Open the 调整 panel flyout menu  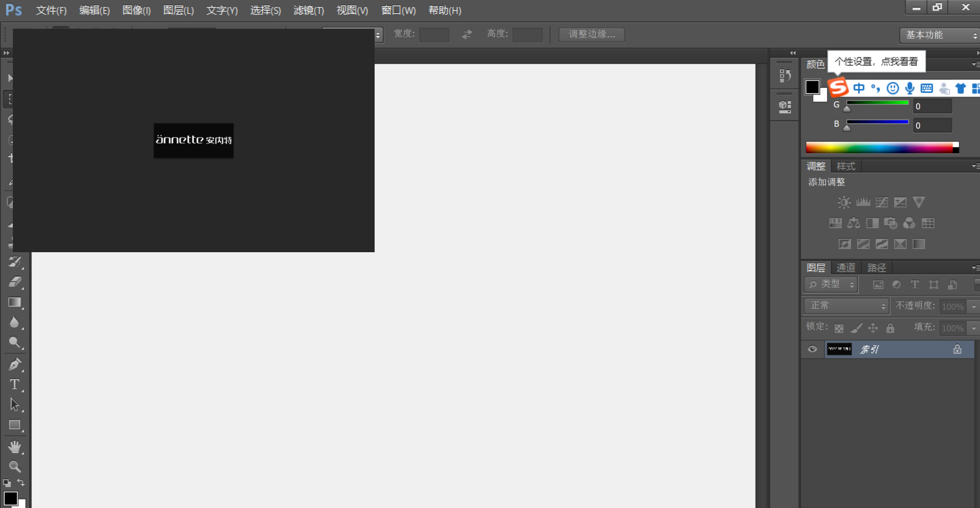(x=975, y=166)
